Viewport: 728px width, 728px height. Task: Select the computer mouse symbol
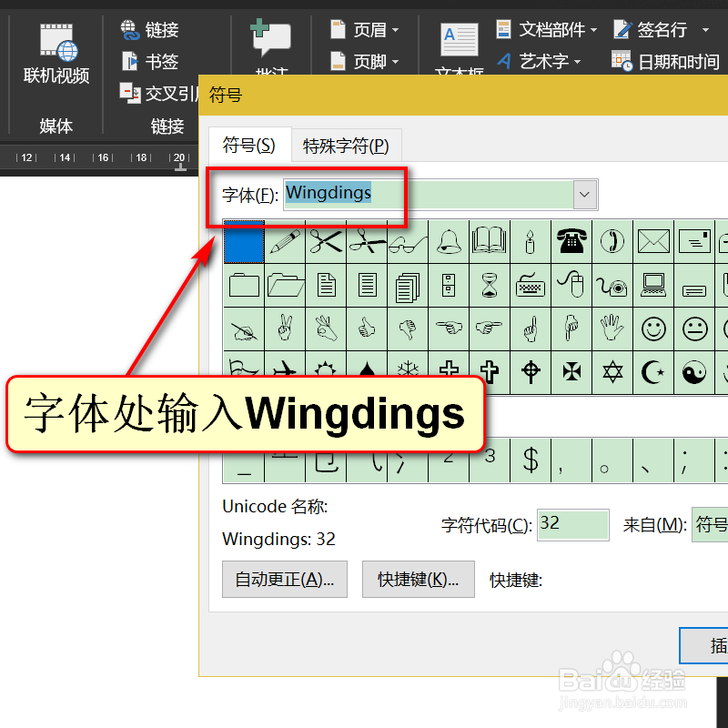[x=571, y=284]
